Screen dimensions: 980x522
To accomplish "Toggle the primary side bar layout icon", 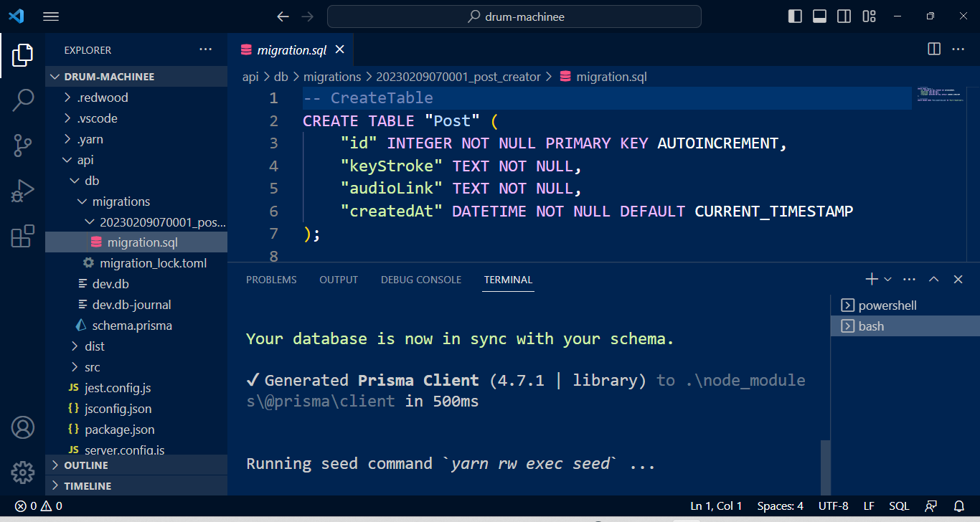I will click(x=795, y=16).
